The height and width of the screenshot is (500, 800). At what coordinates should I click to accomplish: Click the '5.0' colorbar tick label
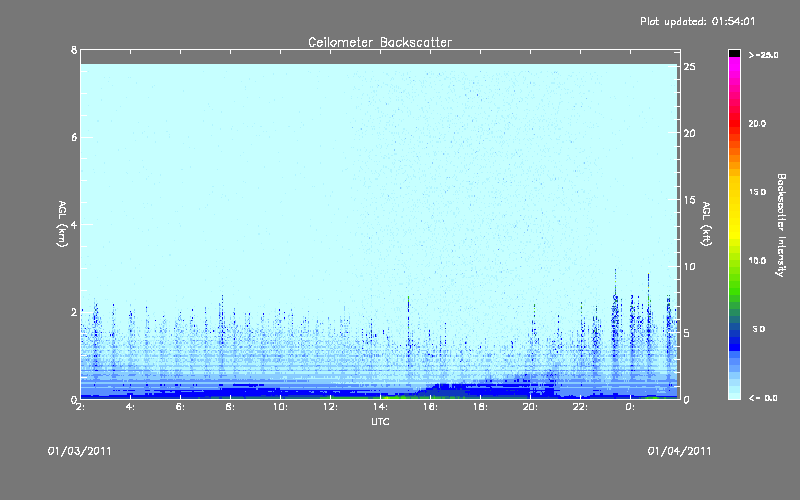coord(759,329)
